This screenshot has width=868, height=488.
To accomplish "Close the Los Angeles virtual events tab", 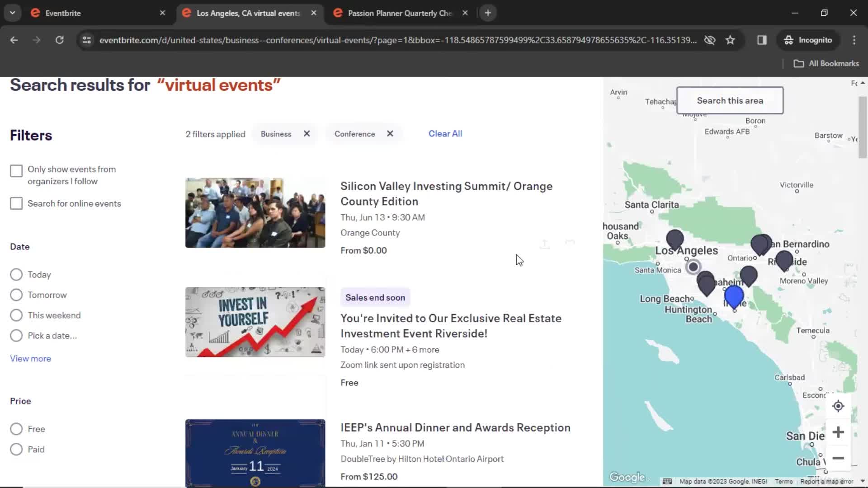I will 314,13.
